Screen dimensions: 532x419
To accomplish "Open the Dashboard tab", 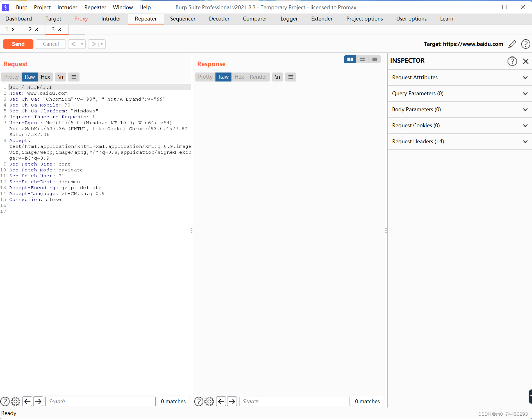I will [x=19, y=19].
